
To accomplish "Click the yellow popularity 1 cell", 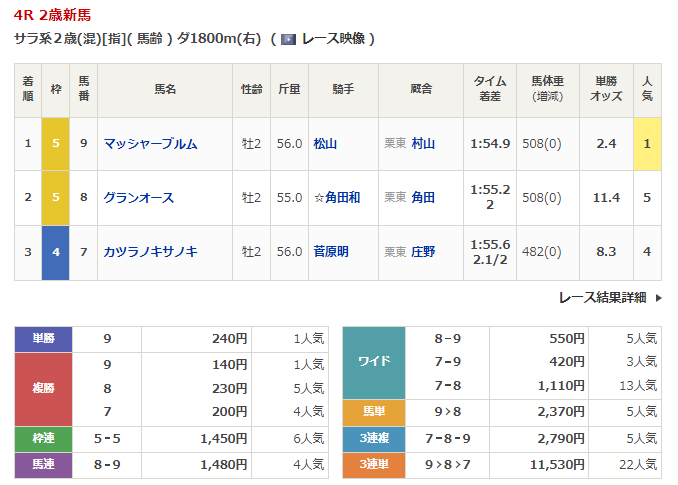I will (x=647, y=143).
